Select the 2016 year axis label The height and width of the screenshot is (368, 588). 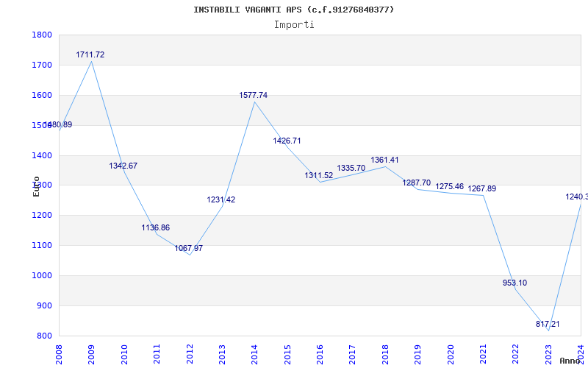[x=320, y=355]
